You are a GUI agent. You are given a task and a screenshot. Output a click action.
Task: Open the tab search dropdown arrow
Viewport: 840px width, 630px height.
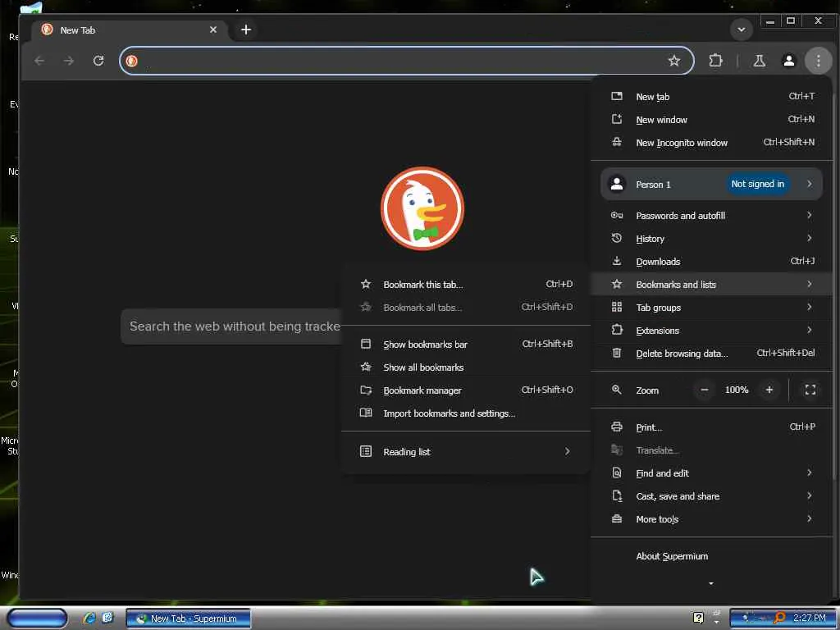(x=742, y=30)
